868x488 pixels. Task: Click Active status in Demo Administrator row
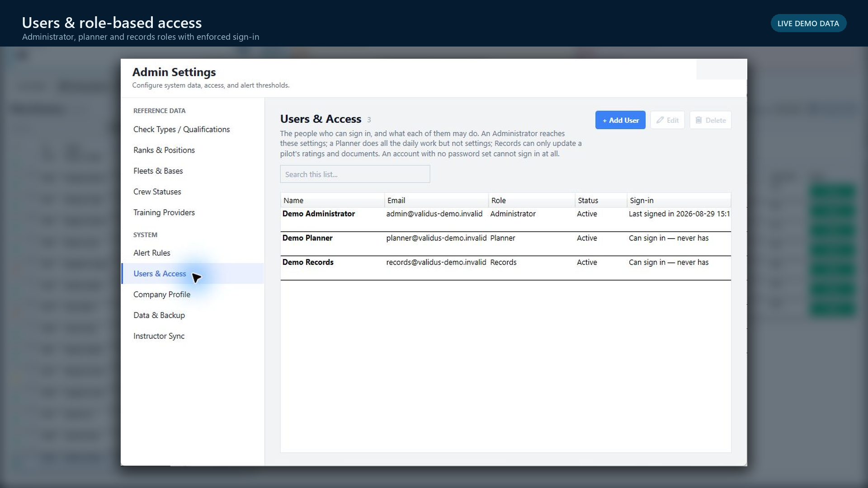click(x=587, y=214)
